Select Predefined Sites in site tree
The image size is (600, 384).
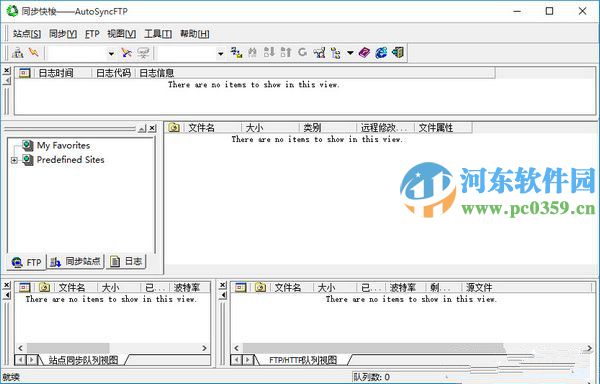point(70,160)
